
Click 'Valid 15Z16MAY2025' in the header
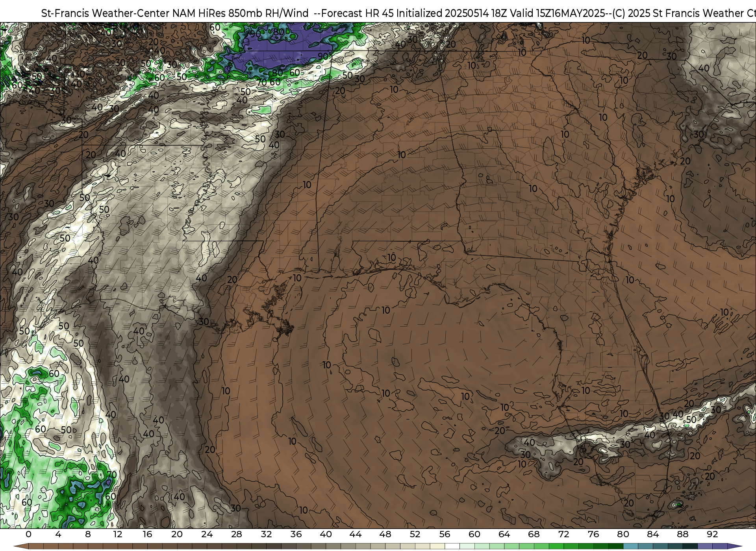(x=557, y=13)
